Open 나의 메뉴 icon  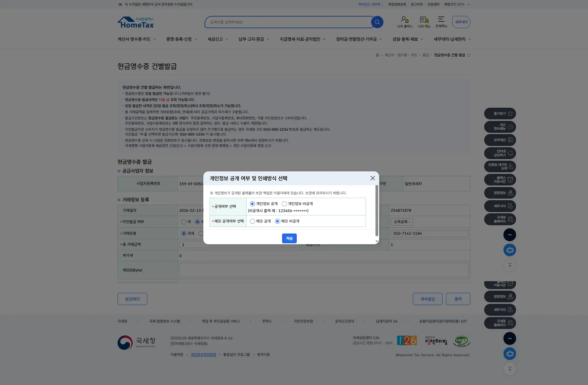424,22
